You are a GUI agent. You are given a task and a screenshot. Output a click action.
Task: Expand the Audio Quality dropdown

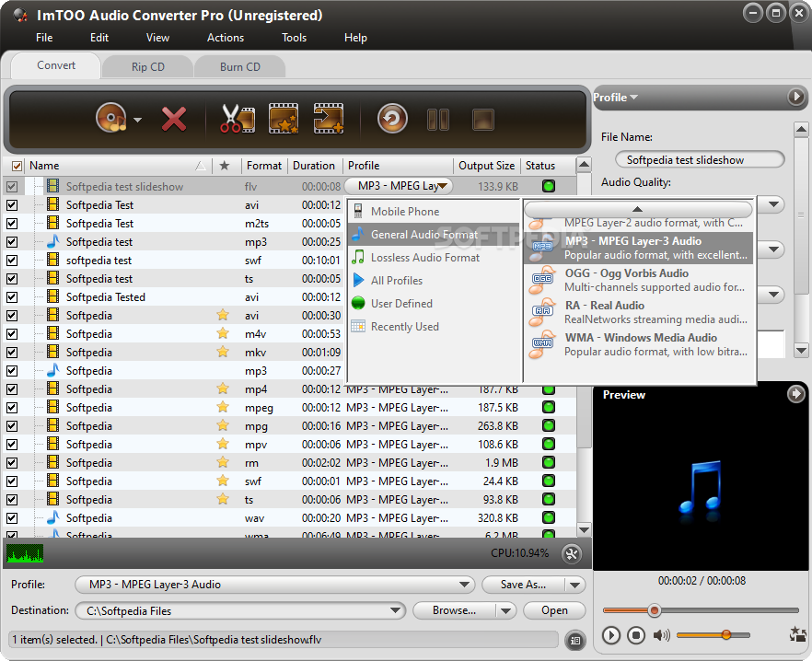773,204
